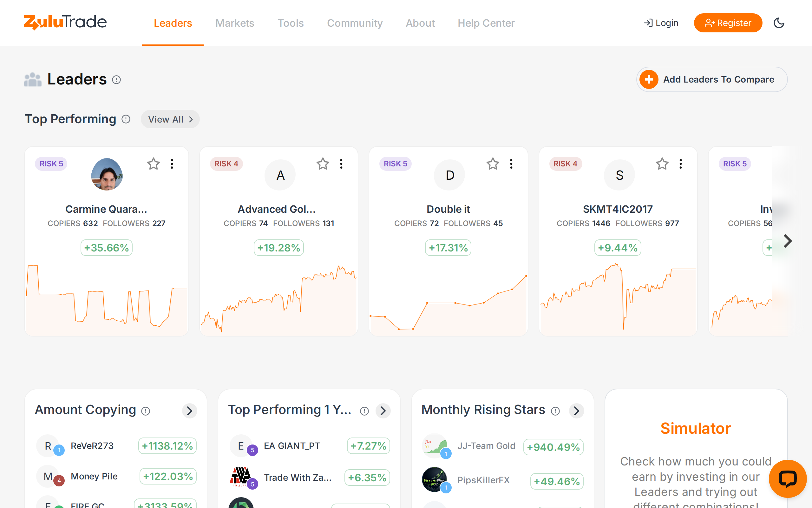812x508 pixels.
Task: Click the +19.28% performance badge
Action: click(278, 248)
